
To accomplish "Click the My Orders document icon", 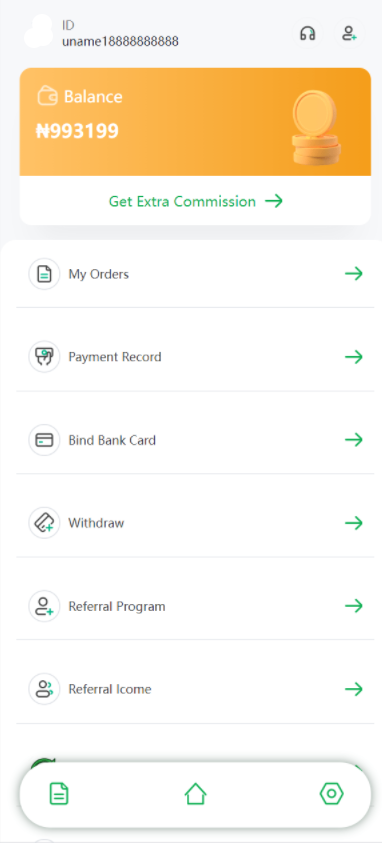I will (x=44, y=274).
